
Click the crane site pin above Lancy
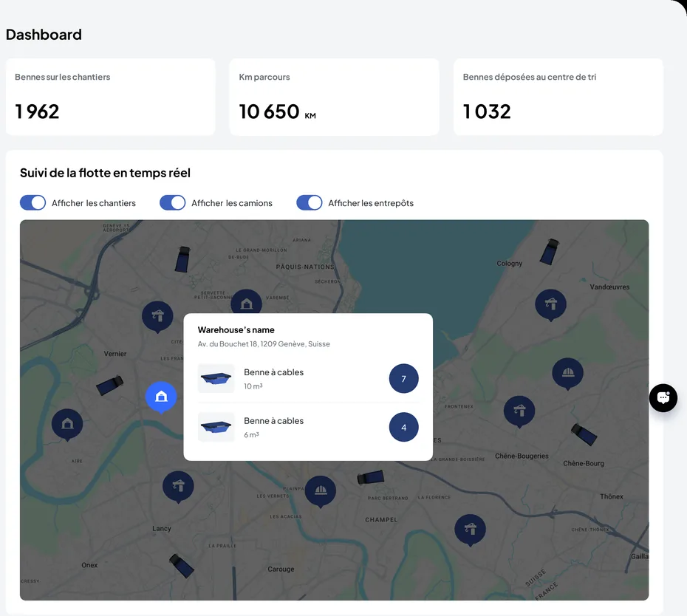178,487
